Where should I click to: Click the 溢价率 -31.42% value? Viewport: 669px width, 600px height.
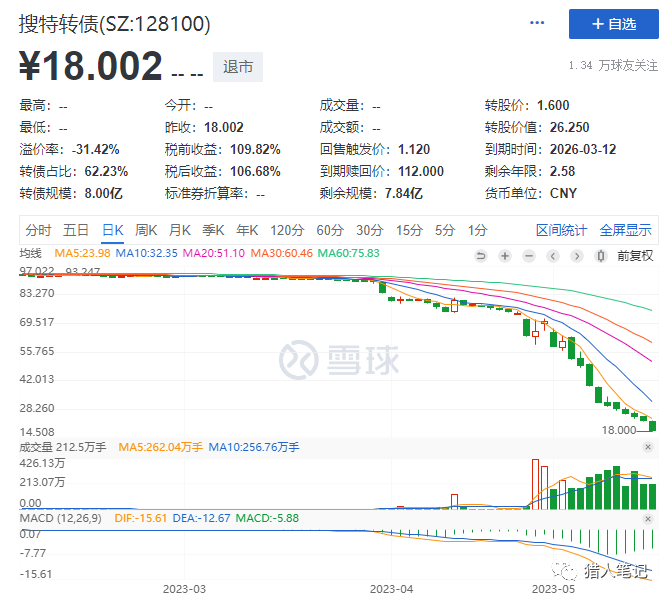[x=96, y=149]
